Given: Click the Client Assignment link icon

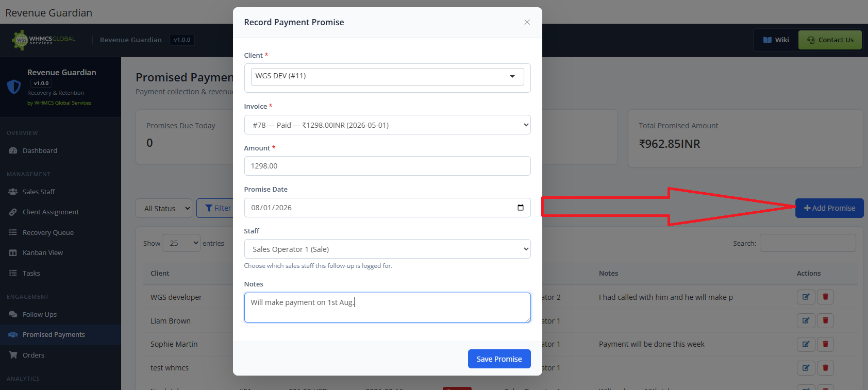Looking at the screenshot, I should [x=13, y=212].
